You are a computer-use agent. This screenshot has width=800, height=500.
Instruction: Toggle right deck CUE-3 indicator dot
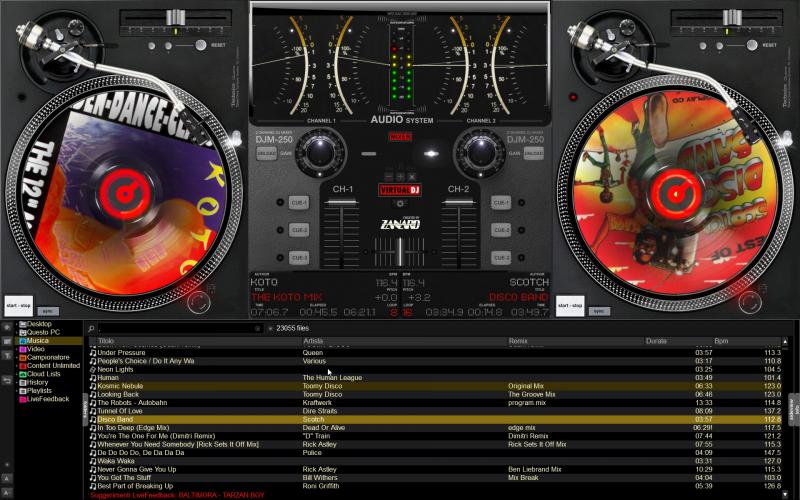pos(521,258)
